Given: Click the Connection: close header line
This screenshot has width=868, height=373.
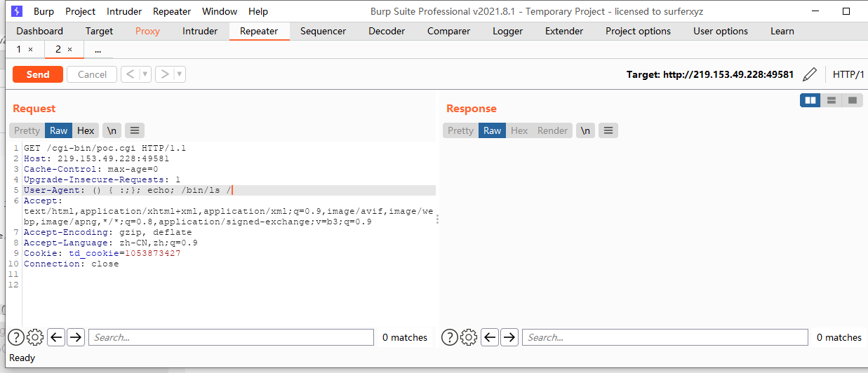Looking at the screenshot, I should [72, 264].
